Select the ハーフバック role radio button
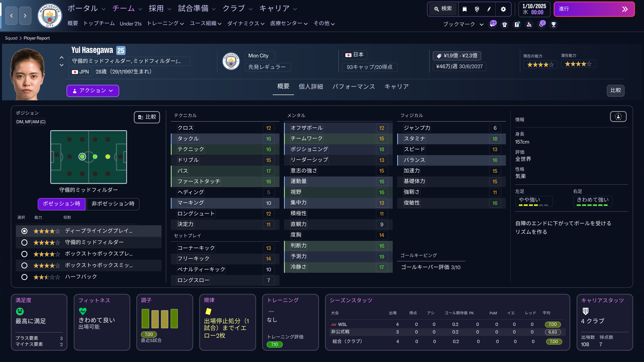This screenshot has height=362, width=644. tap(24, 277)
